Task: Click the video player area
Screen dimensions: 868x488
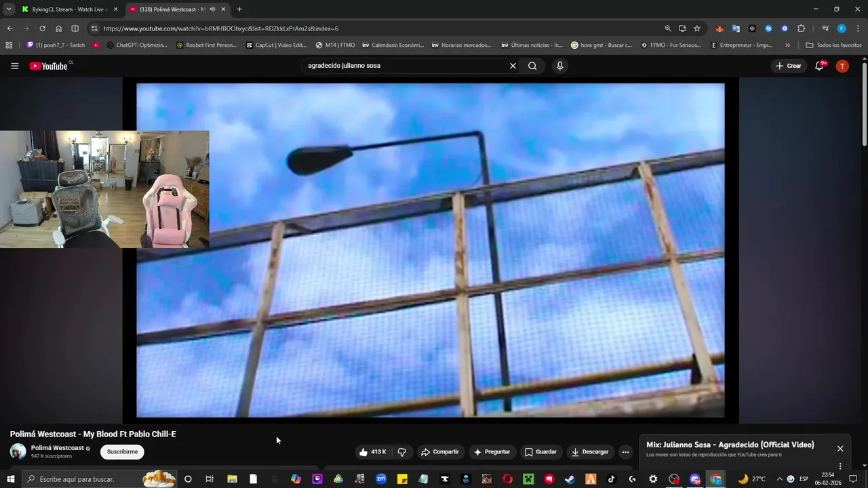Action: coord(431,250)
